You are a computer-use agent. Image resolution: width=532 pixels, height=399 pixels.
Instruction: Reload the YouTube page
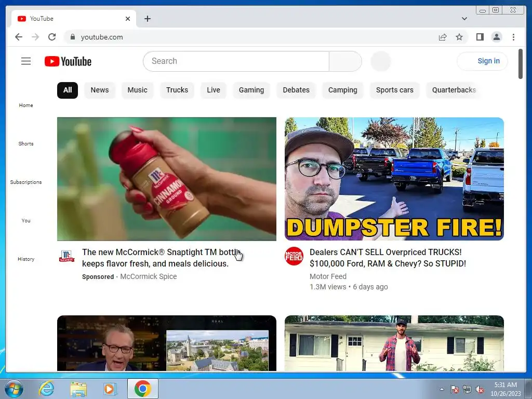52,37
